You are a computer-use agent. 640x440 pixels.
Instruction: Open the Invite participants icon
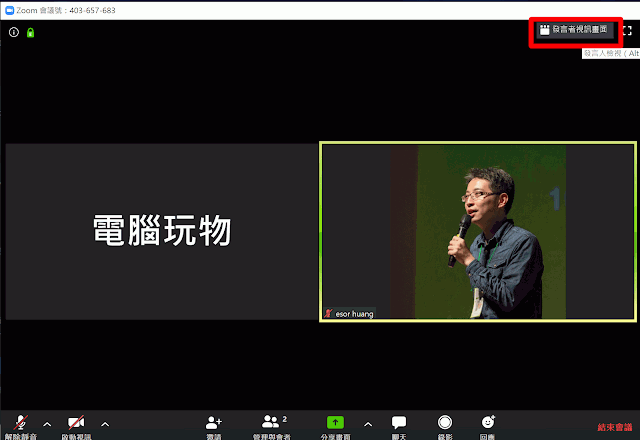click(213, 427)
